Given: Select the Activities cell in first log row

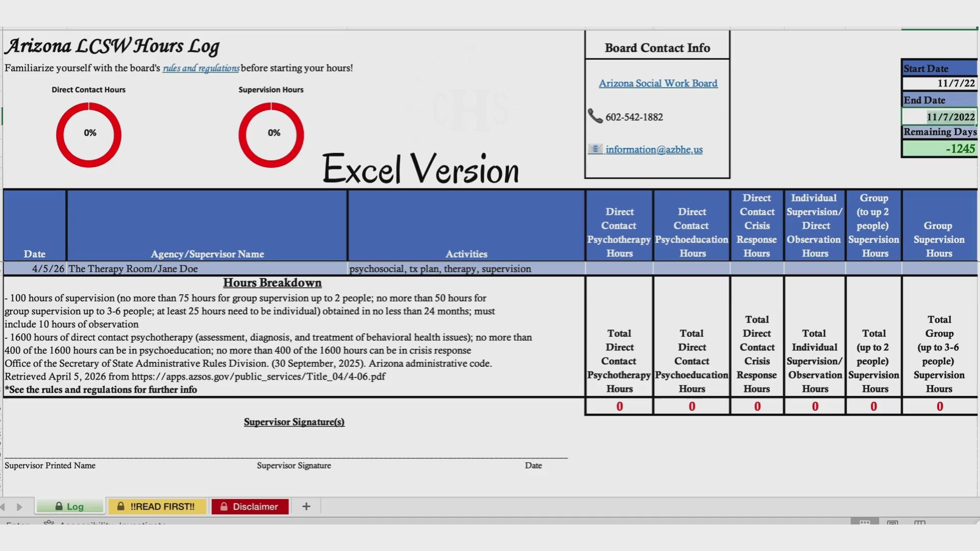Looking at the screenshot, I should pos(465,269).
